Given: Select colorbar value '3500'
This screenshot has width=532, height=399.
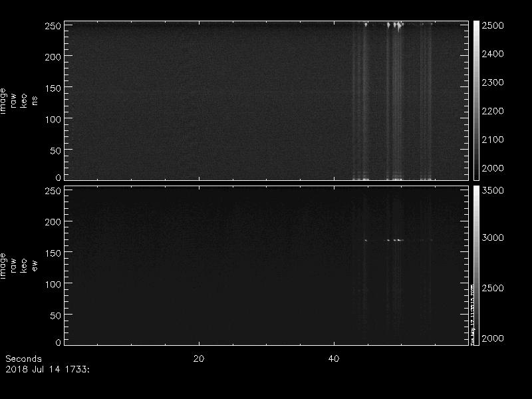Looking at the screenshot, I should point(493,190).
